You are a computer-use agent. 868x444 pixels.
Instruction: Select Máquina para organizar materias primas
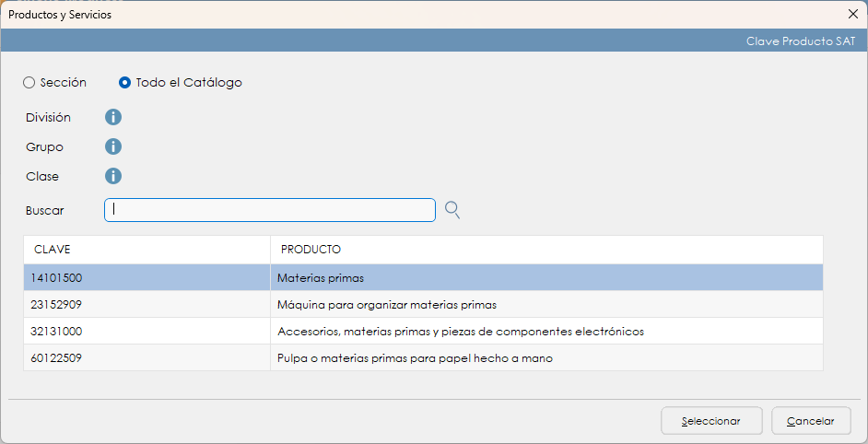[387, 304]
